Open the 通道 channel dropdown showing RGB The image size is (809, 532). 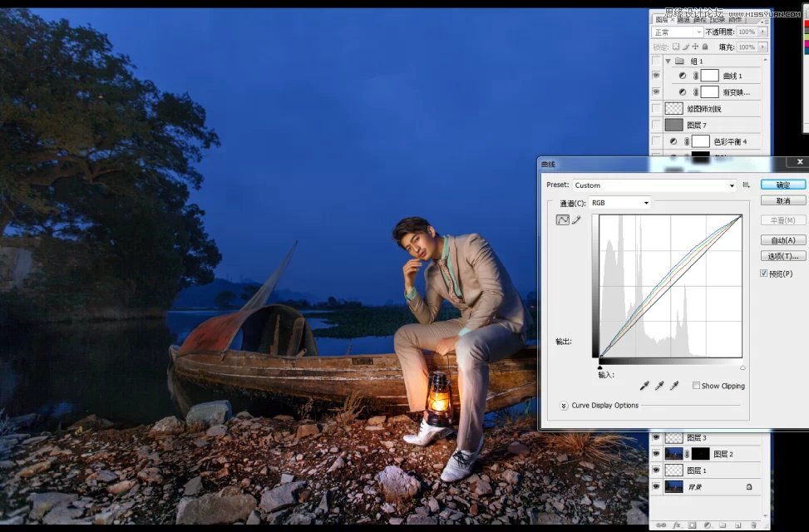click(x=619, y=203)
